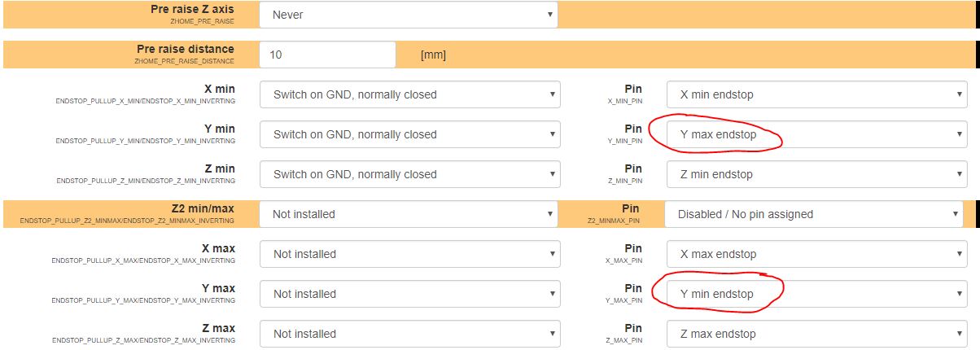
Task: Expand the X max 'Not installed' dropdown
Action: click(409, 254)
